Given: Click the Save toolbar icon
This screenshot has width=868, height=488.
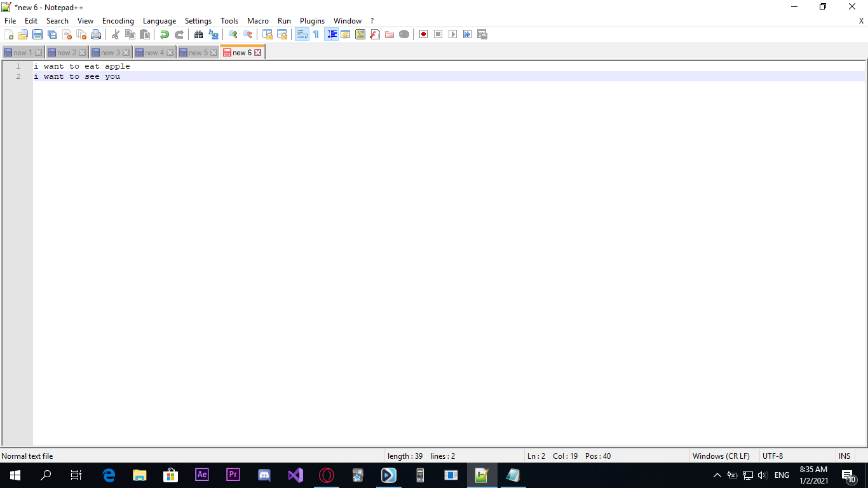Looking at the screenshot, I should pyautogui.click(x=37, y=34).
